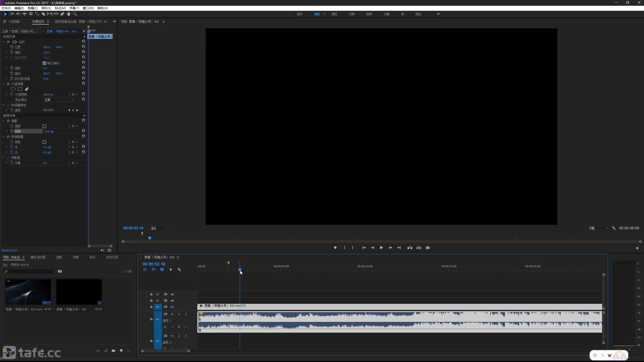Collapse the Opacity (不透明度) effect group
This screenshot has width=644, height=362.
pos(4,84)
